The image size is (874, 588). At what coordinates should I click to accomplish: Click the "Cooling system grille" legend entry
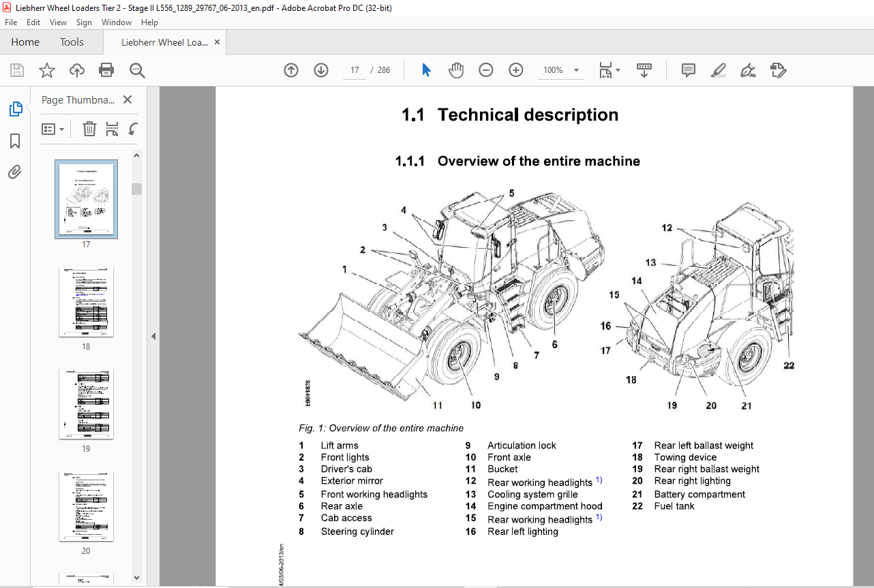532,495
